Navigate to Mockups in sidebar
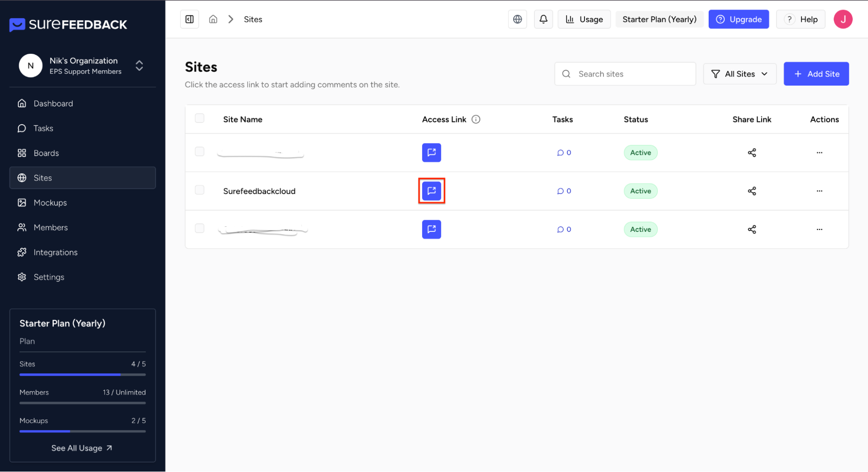The image size is (868, 472). 50,203
